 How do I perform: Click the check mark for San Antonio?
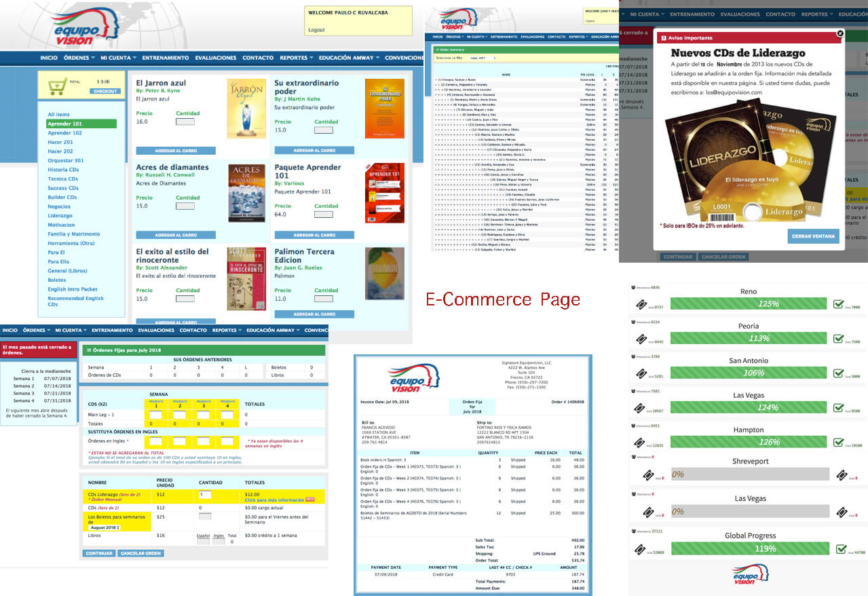pos(839,373)
